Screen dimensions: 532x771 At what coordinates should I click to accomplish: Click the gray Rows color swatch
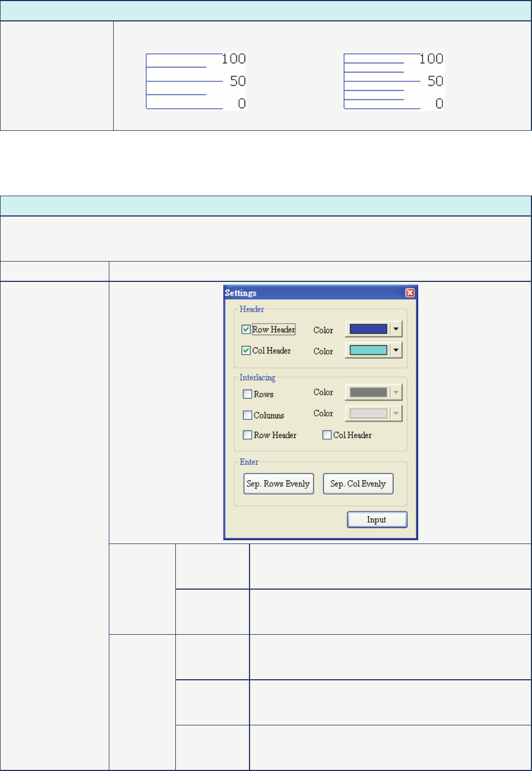368,392
